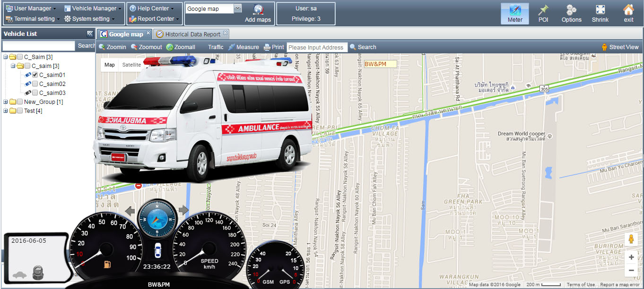Click the compass gauge on dashboard
The height and width of the screenshot is (289, 644).
157,220
